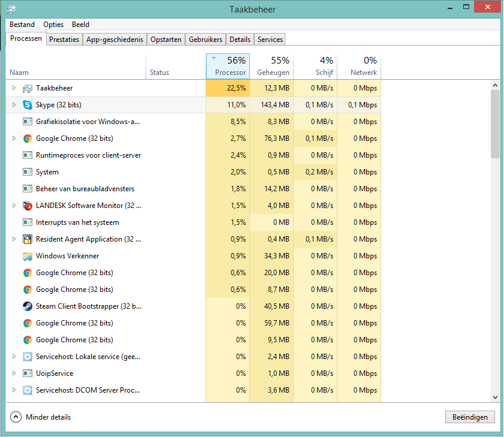The image size is (504, 437).
Task: Click Chrome icon in the 76,3 MB row
Action: click(28, 138)
